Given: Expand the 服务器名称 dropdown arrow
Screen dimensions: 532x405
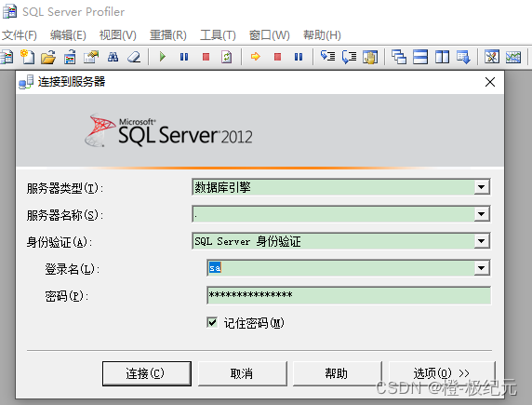Looking at the screenshot, I should click(x=482, y=214).
